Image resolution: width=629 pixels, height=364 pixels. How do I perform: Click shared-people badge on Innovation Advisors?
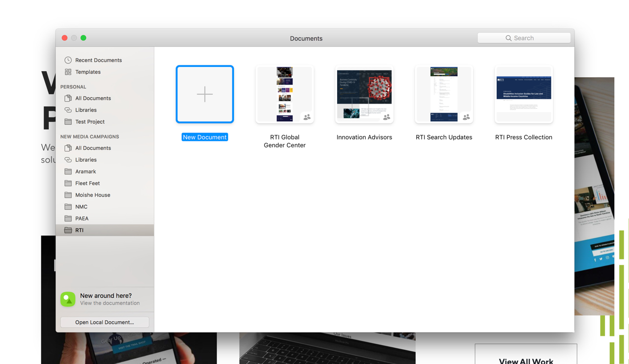(x=386, y=117)
